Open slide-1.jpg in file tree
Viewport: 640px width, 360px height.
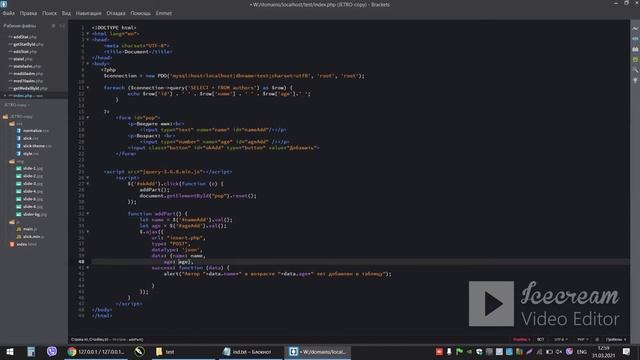33,168
